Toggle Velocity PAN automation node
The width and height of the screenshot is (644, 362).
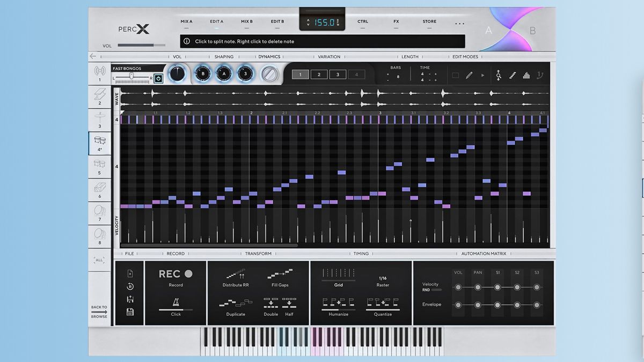[478, 287]
